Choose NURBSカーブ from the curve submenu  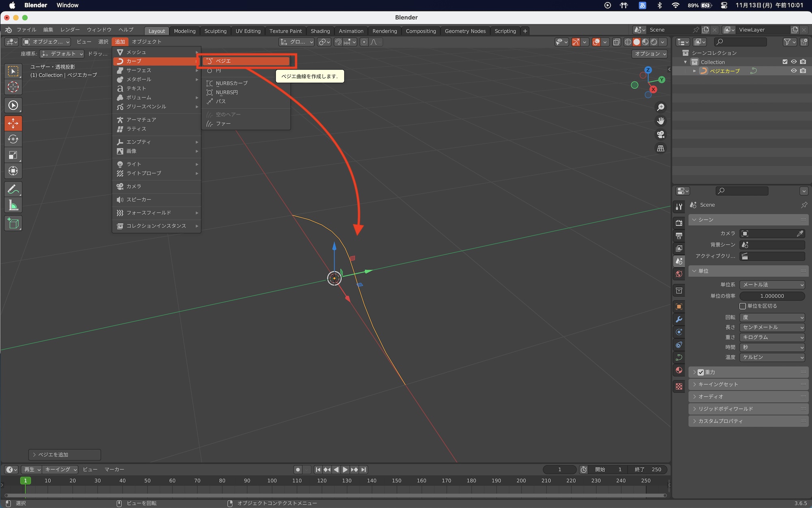click(x=231, y=83)
